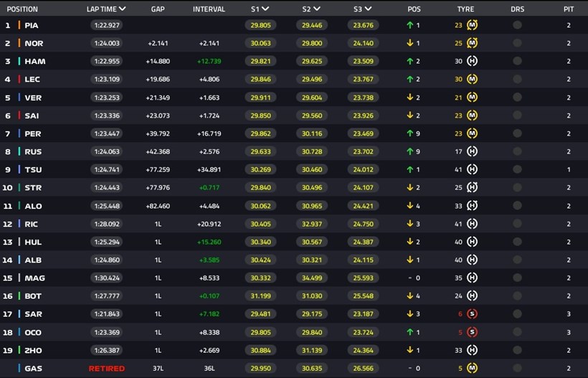Click the DRS indicator for VER
Image resolution: width=588 pixels, height=378 pixels.
pos(517,98)
